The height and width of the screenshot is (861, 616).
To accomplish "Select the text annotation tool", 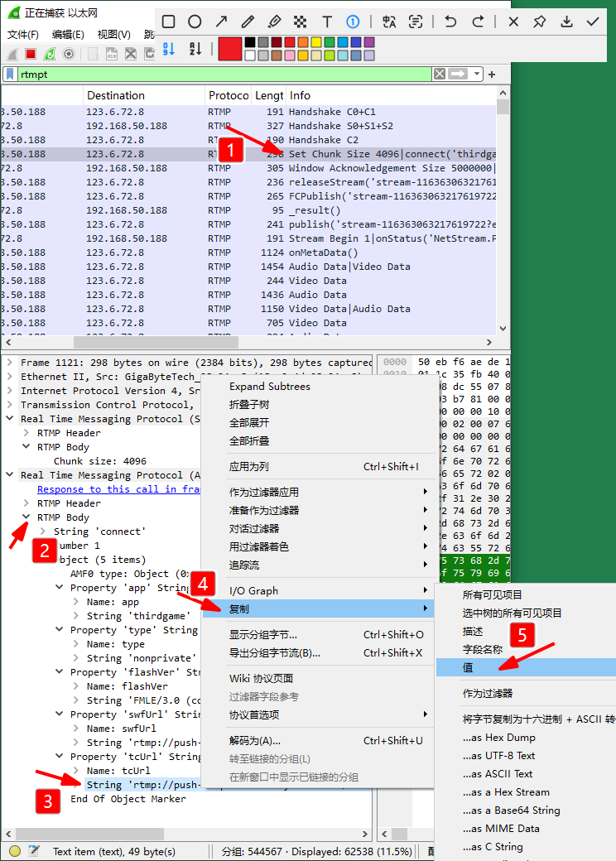I will pos(327,22).
